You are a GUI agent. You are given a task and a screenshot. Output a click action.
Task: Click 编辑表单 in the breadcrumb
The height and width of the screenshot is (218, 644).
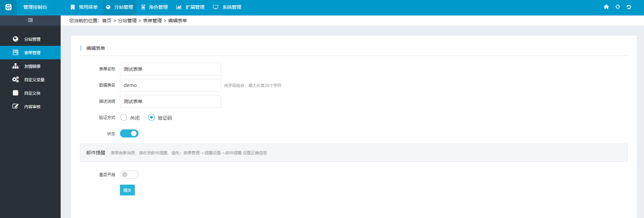click(178, 21)
